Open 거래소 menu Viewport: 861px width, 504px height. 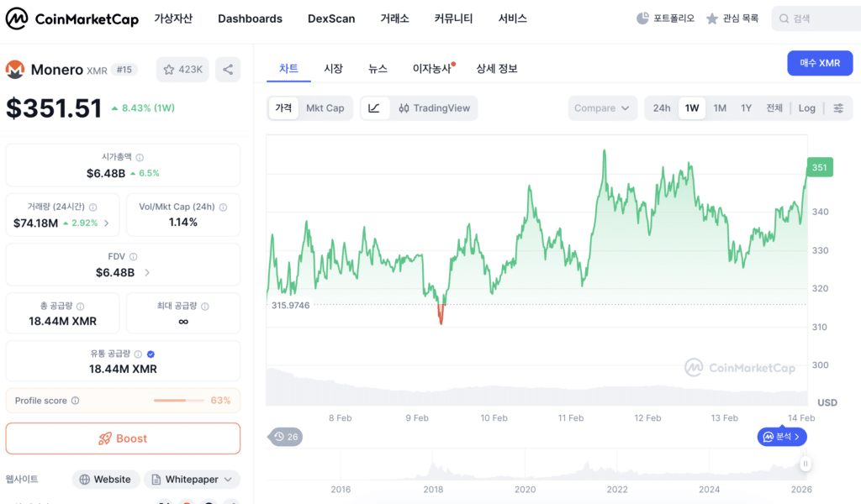395,18
